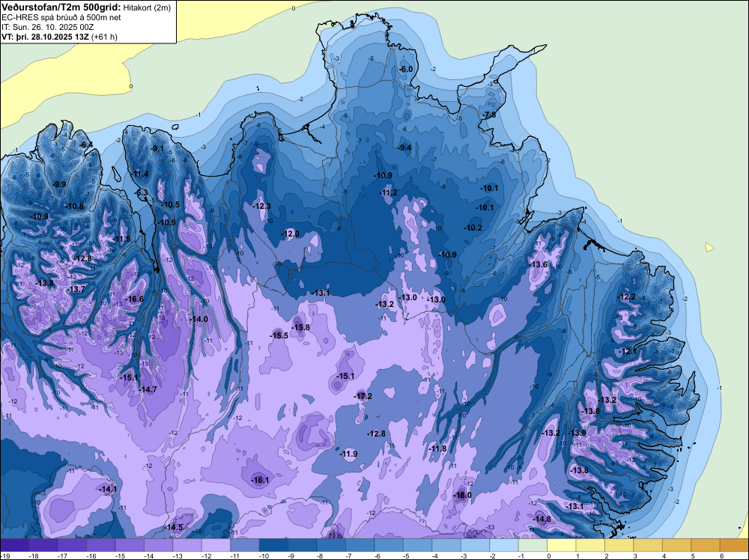Viewport: 749px width, 560px height.
Task: Click the Veðurstofan/T2m 500grid title text
Action: (60, 7)
